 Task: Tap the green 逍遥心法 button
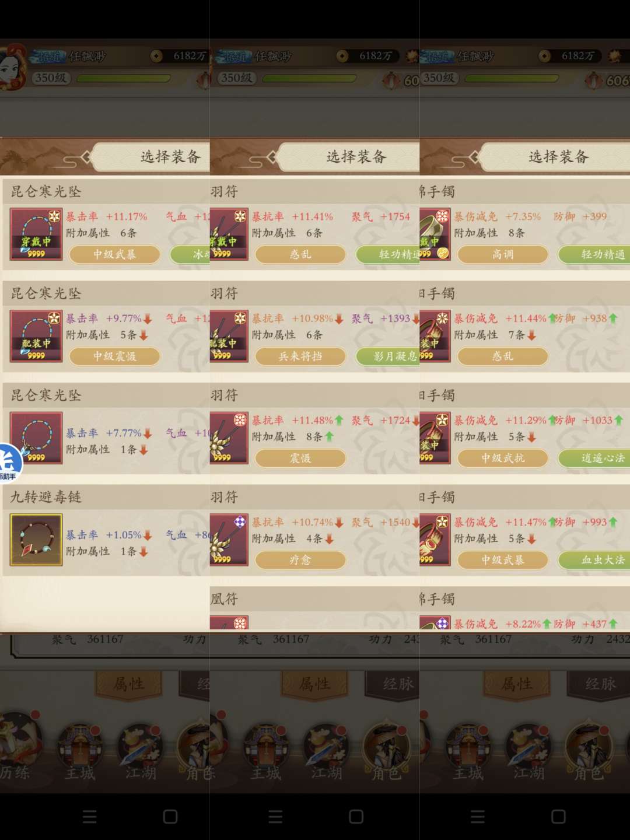point(594,458)
